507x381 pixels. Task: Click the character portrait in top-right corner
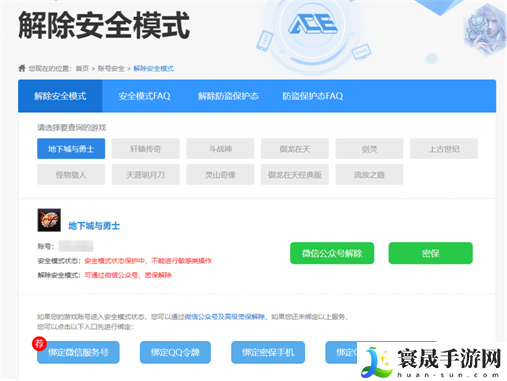point(485,31)
